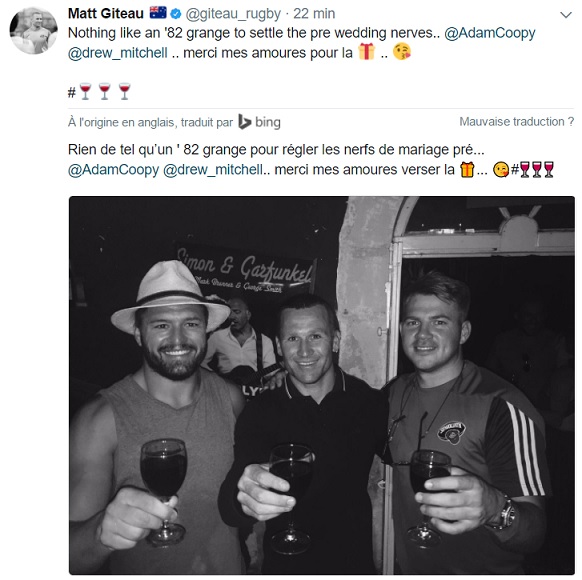The image size is (582, 580).
Task: Click the gift emoji in translated text
Action: point(467,170)
